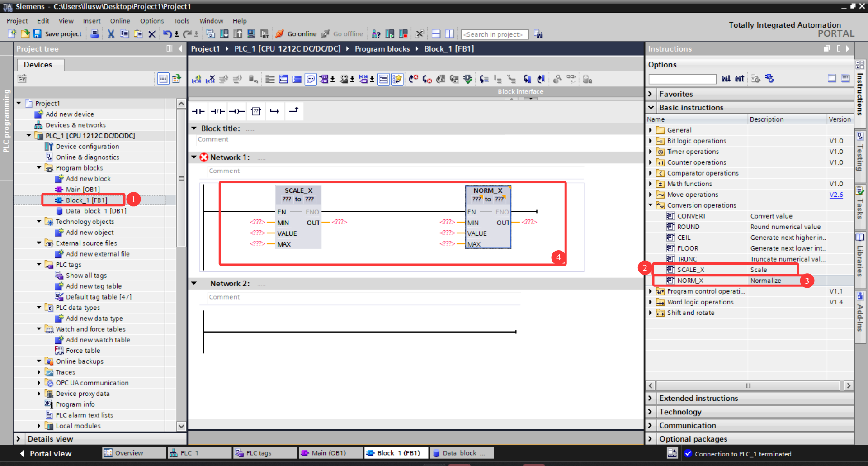Select Data_block_1 [DB1] in tree
The width and height of the screenshot is (868, 466).
coord(96,211)
